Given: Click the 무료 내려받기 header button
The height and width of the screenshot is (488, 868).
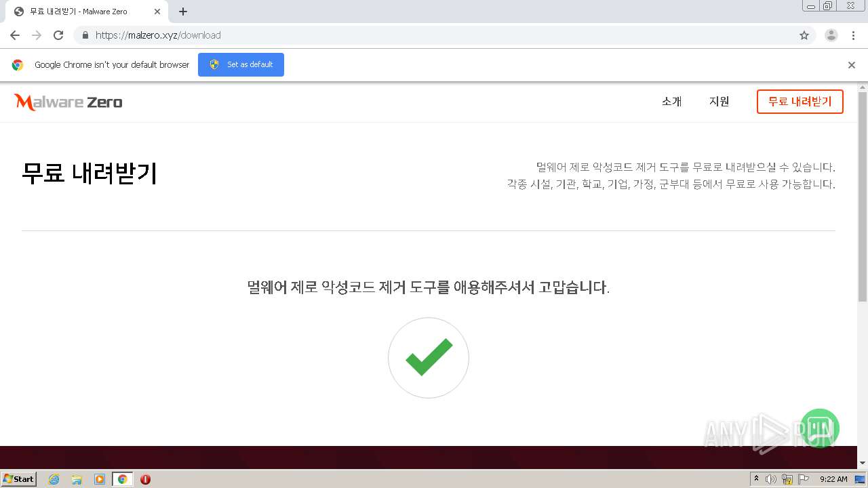Looking at the screenshot, I should (x=800, y=102).
